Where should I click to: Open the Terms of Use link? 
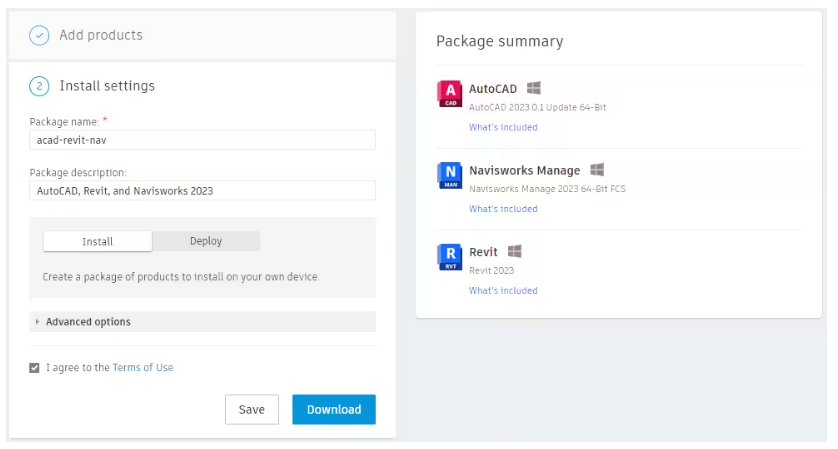pyautogui.click(x=143, y=368)
